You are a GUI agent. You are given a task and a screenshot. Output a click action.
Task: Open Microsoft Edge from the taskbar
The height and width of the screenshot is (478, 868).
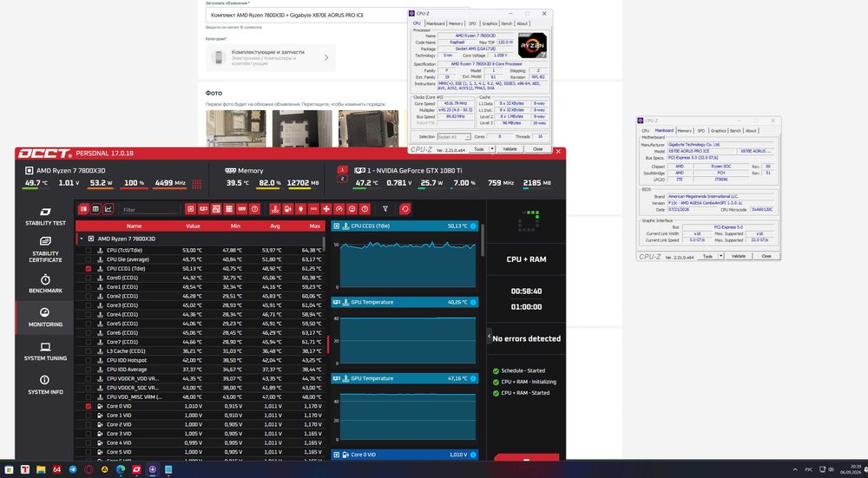[x=121, y=469]
